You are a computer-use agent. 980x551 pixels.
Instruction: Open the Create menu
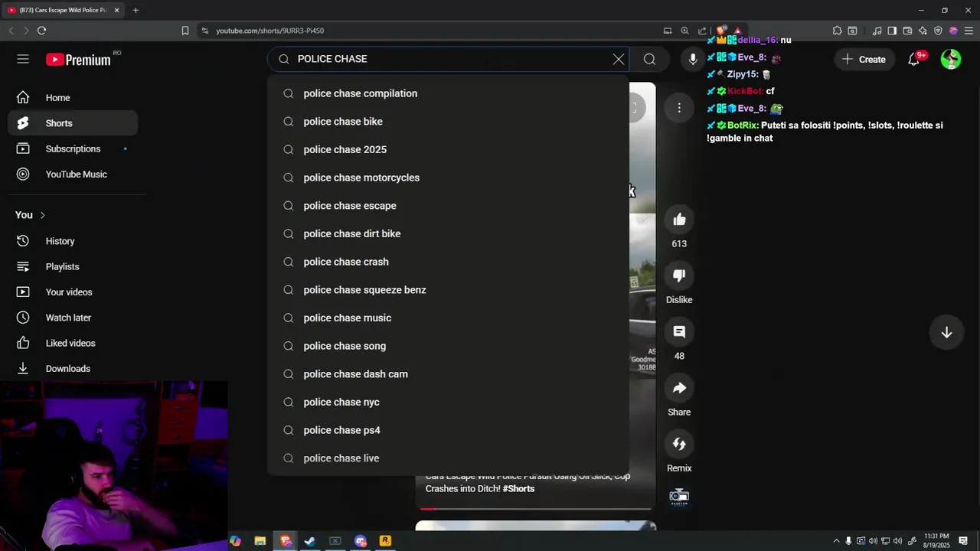click(x=863, y=59)
